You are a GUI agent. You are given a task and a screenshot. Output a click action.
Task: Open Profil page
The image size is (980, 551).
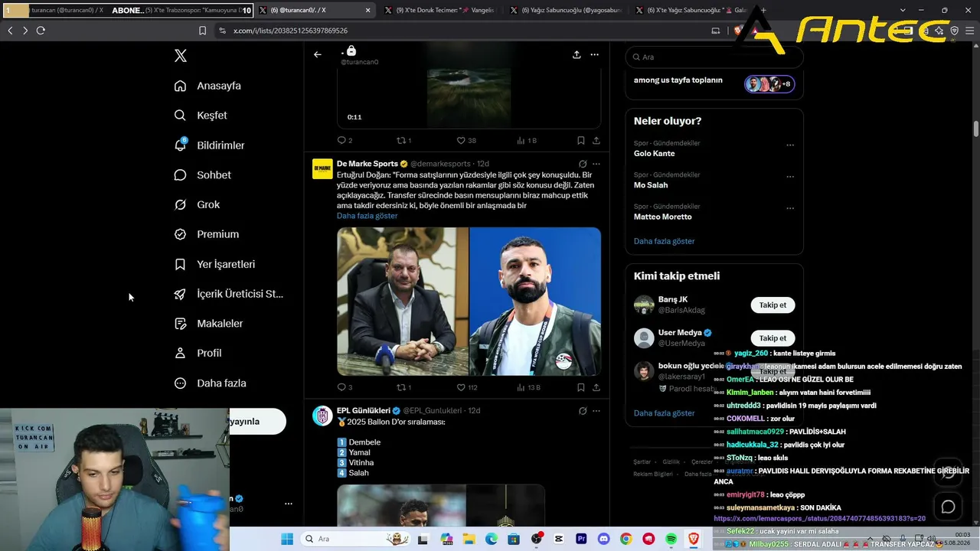(198, 354)
